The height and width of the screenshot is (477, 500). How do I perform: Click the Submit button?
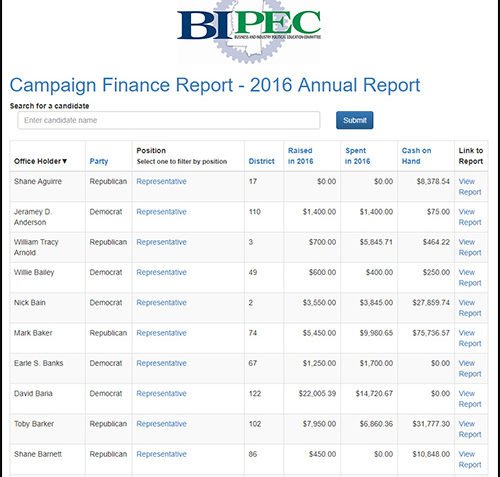(355, 120)
